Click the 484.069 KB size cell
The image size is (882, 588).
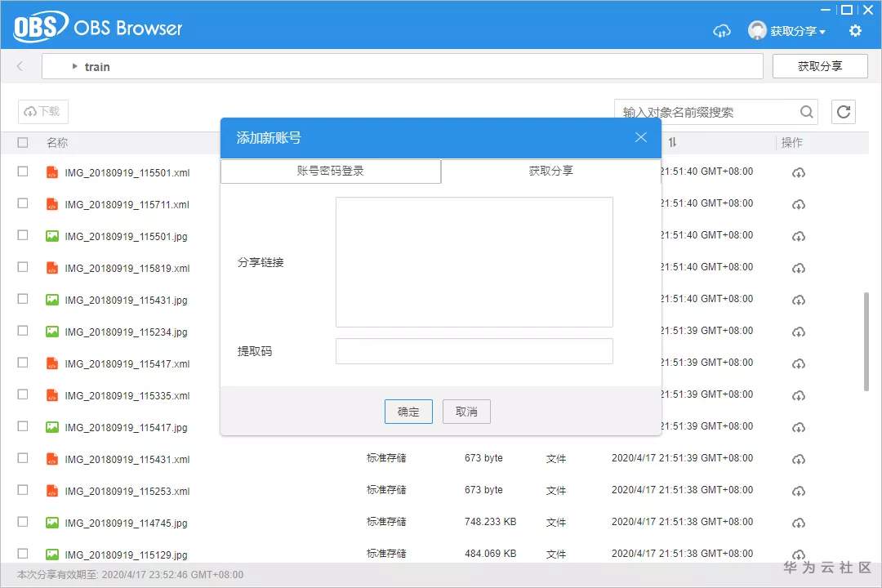click(491, 554)
